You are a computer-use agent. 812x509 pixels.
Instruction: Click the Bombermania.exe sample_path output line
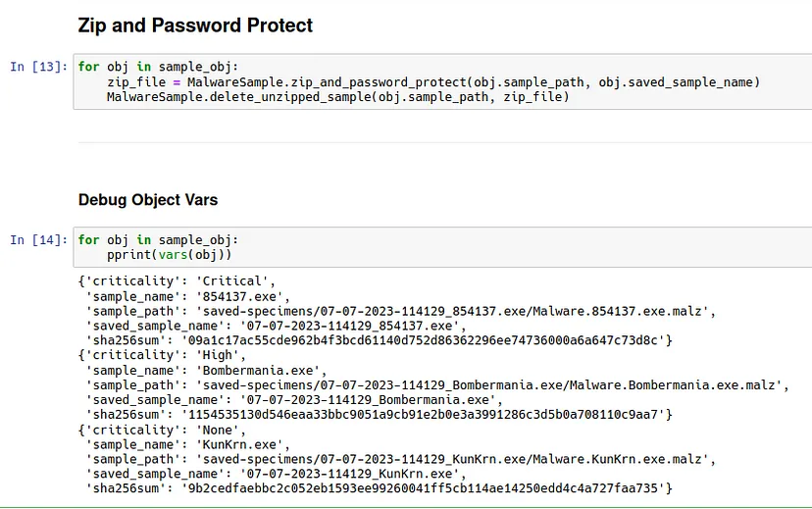tap(438, 384)
